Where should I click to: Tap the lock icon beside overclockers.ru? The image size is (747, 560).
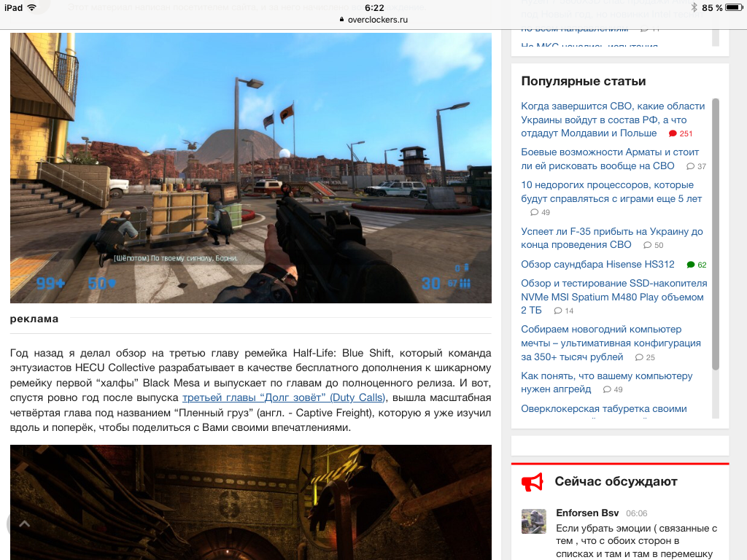pyautogui.click(x=341, y=20)
